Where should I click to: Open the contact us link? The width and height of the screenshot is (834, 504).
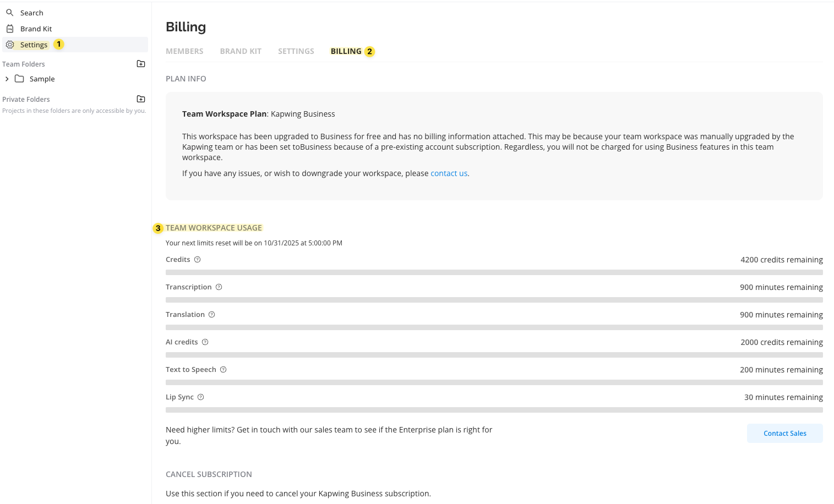pos(449,173)
